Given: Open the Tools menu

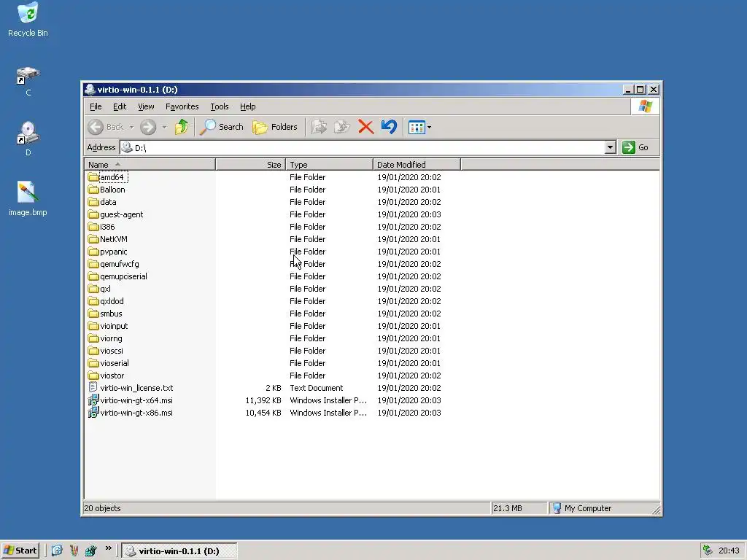Looking at the screenshot, I should click(219, 106).
